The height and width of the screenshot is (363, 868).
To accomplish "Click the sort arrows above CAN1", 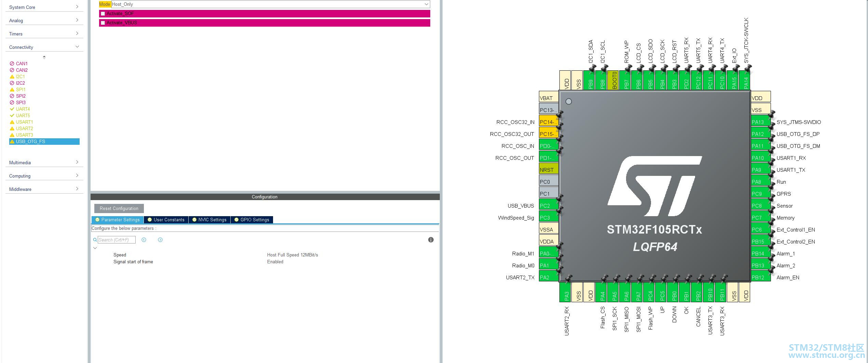I will pyautogui.click(x=44, y=57).
